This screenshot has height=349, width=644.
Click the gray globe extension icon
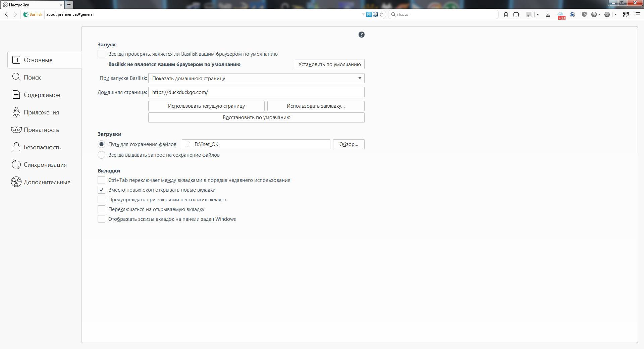tap(594, 14)
